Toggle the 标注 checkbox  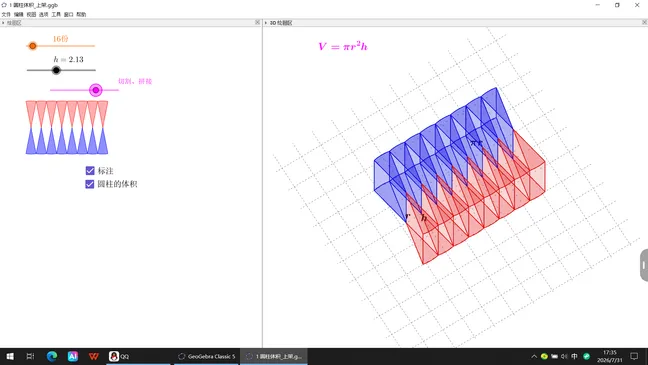coord(90,171)
